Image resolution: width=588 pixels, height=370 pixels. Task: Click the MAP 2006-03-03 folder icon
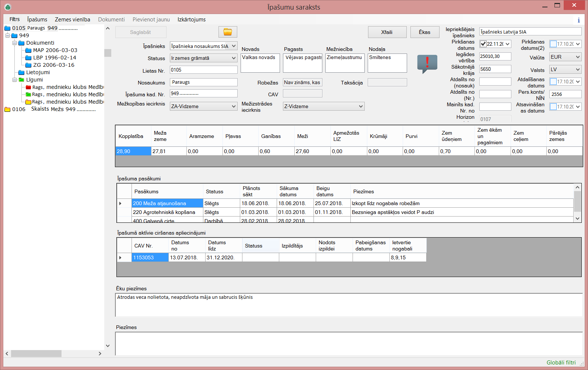[28, 51]
